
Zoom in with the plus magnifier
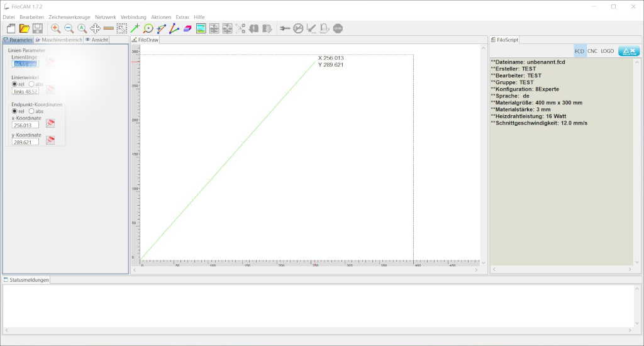(x=55, y=28)
